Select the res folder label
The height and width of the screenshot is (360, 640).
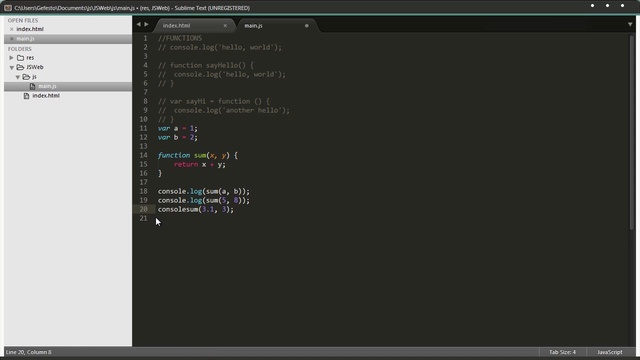pyautogui.click(x=30, y=58)
